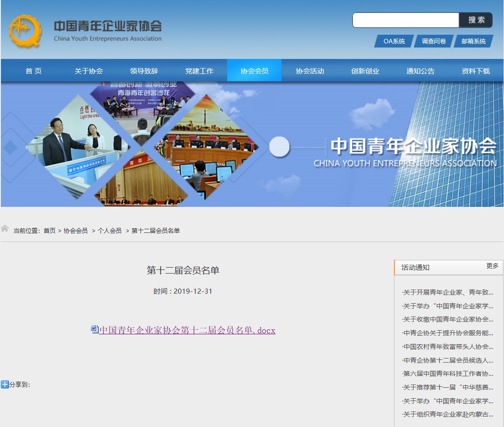Open the OA系统 link
The width and height of the screenshot is (504, 427).
[x=394, y=41]
